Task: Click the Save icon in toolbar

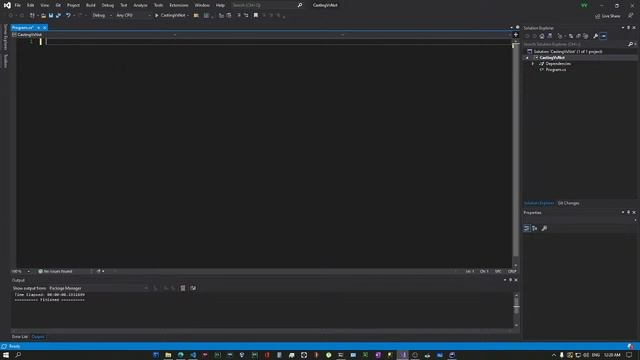Action: coord(51,16)
